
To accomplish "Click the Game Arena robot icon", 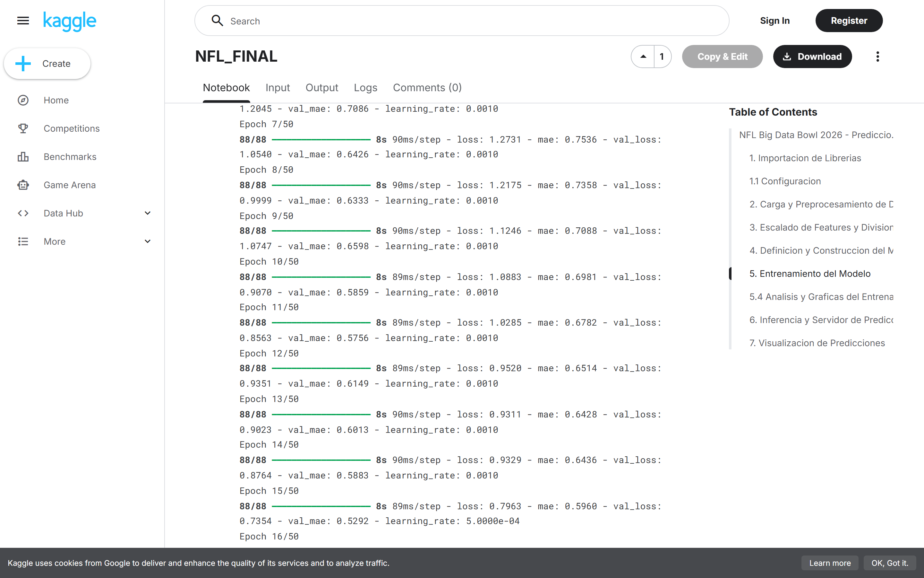I will point(23,185).
